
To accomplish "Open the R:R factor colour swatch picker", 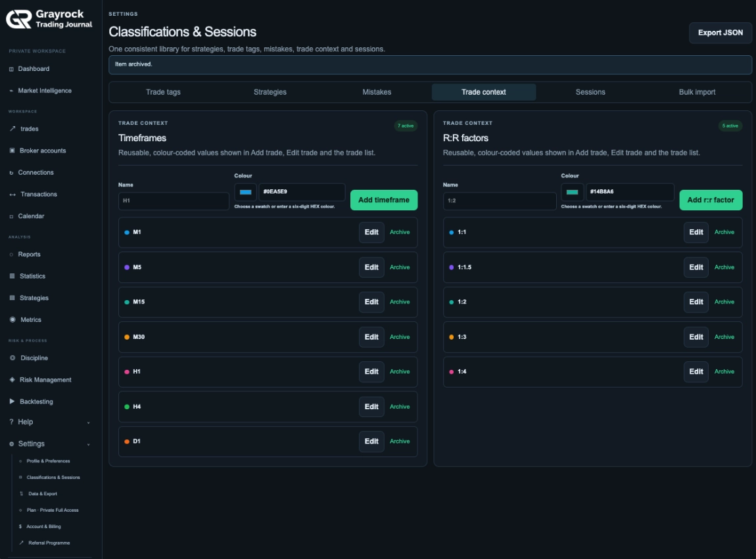I will pyautogui.click(x=573, y=192).
